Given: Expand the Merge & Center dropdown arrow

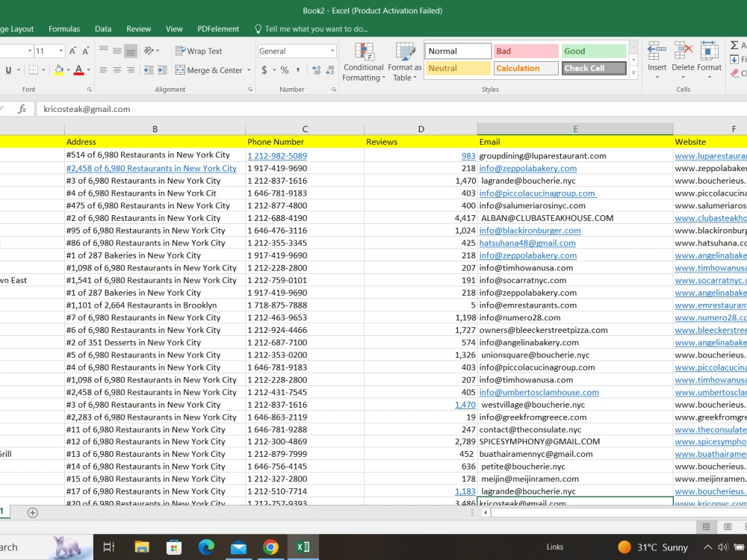Looking at the screenshot, I should coord(249,70).
